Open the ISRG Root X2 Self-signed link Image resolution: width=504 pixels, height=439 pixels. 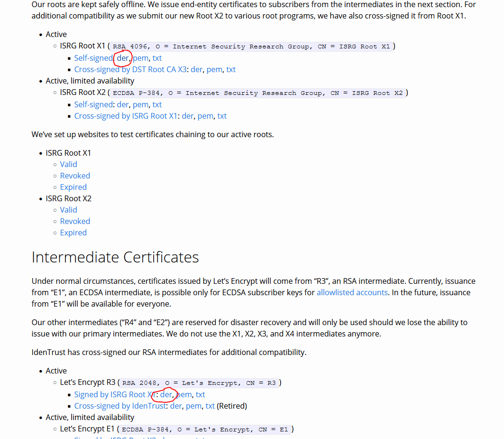pyautogui.click(x=93, y=104)
